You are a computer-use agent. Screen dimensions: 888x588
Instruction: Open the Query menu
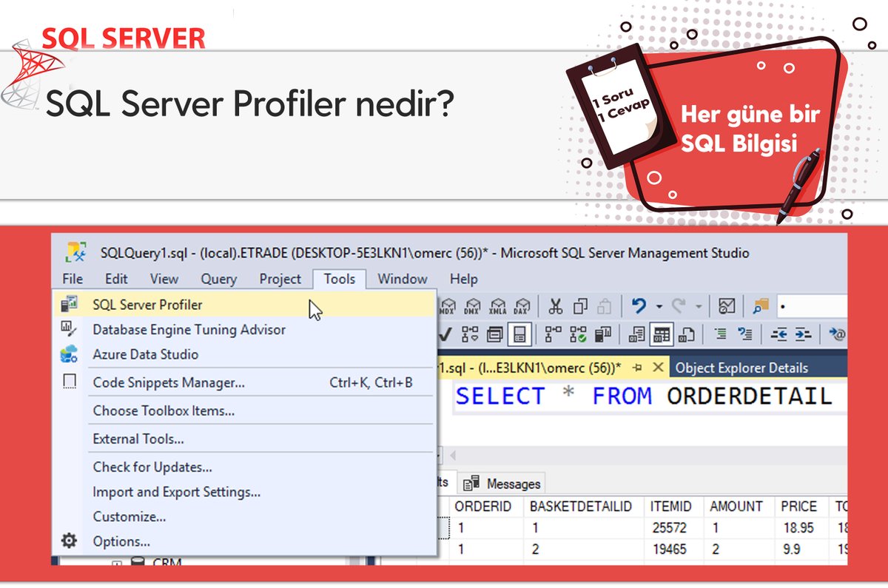[218, 279]
